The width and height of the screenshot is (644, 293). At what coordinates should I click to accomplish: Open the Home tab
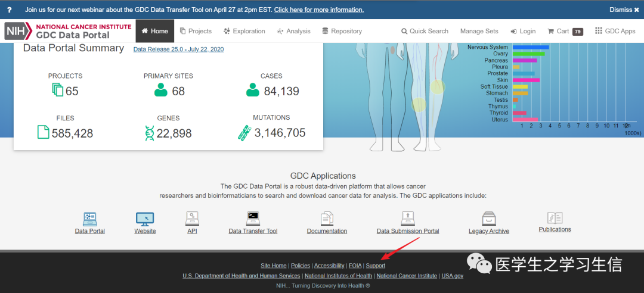(155, 31)
